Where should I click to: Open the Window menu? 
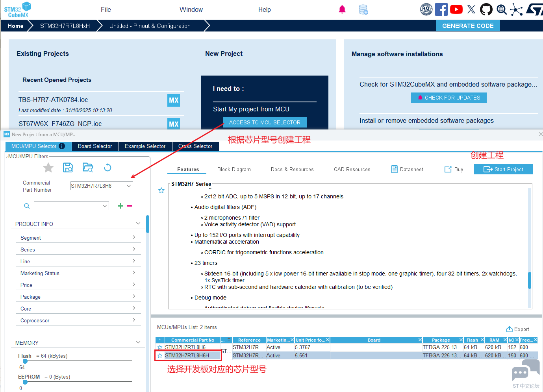coord(191,9)
